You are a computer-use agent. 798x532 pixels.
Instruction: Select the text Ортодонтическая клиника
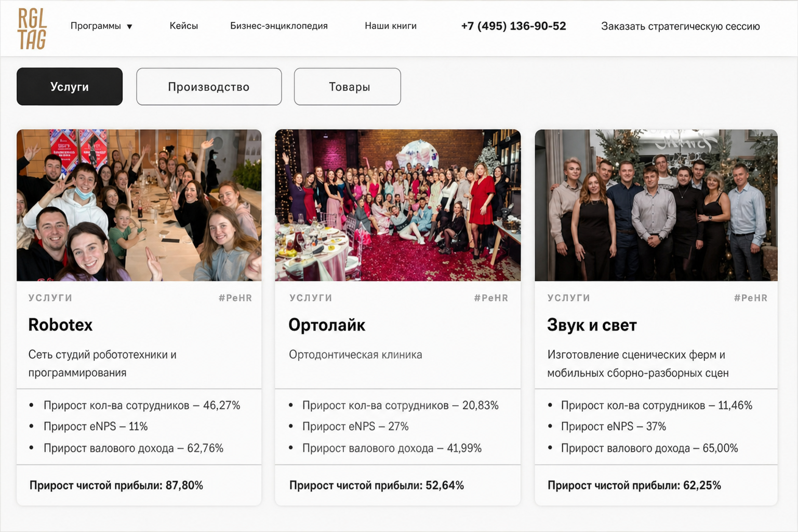coord(355,355)
